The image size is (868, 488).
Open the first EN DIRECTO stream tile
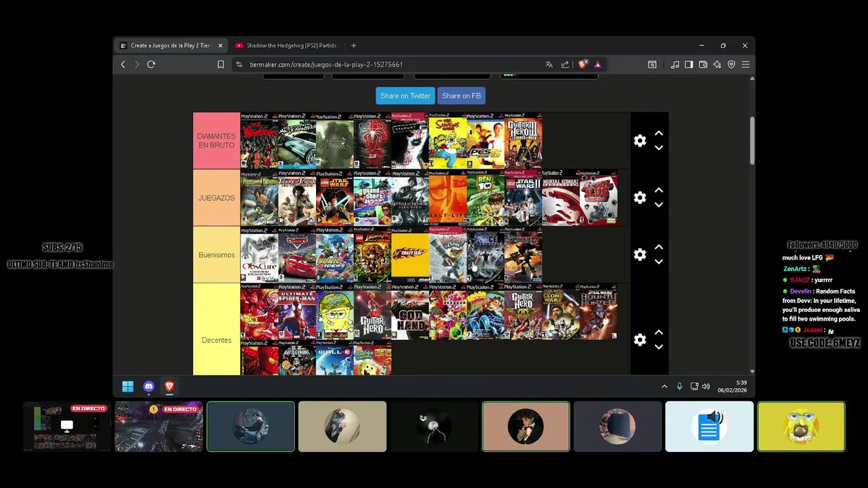(x=67, y=426)
